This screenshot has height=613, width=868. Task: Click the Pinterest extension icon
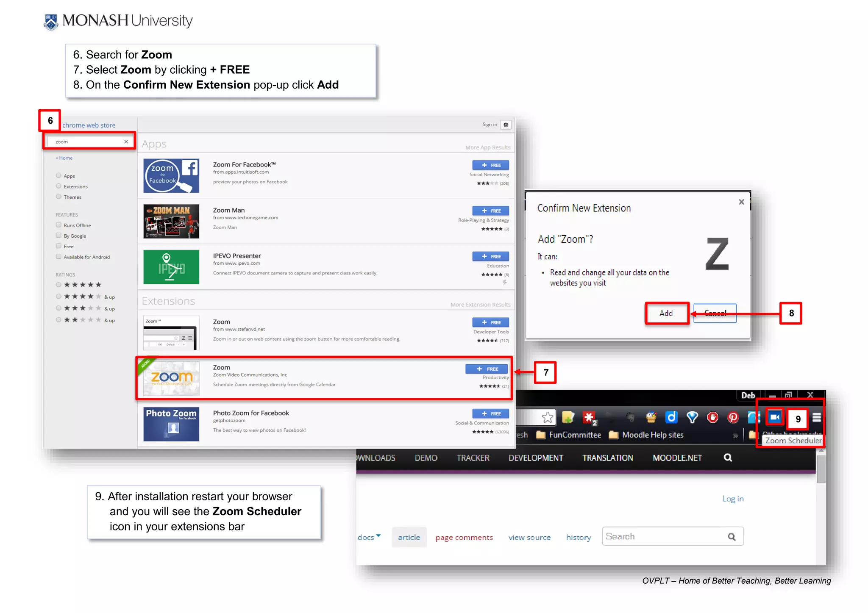[x=733, y=417]
